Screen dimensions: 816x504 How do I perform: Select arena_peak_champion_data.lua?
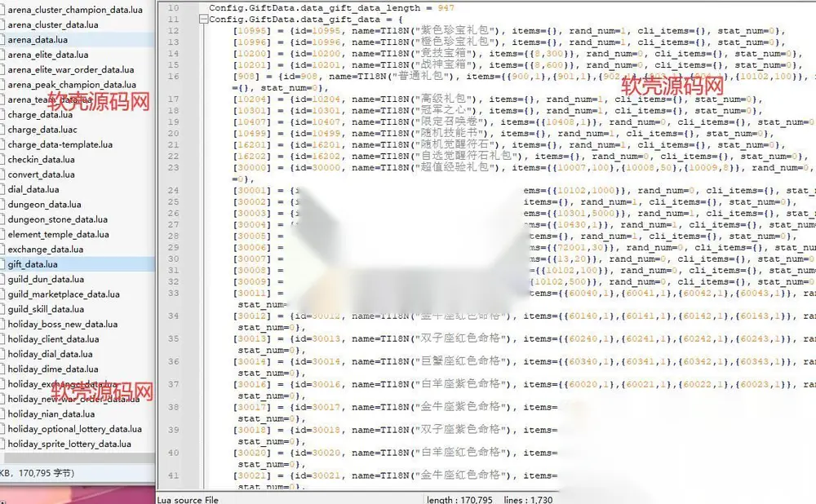72,85
